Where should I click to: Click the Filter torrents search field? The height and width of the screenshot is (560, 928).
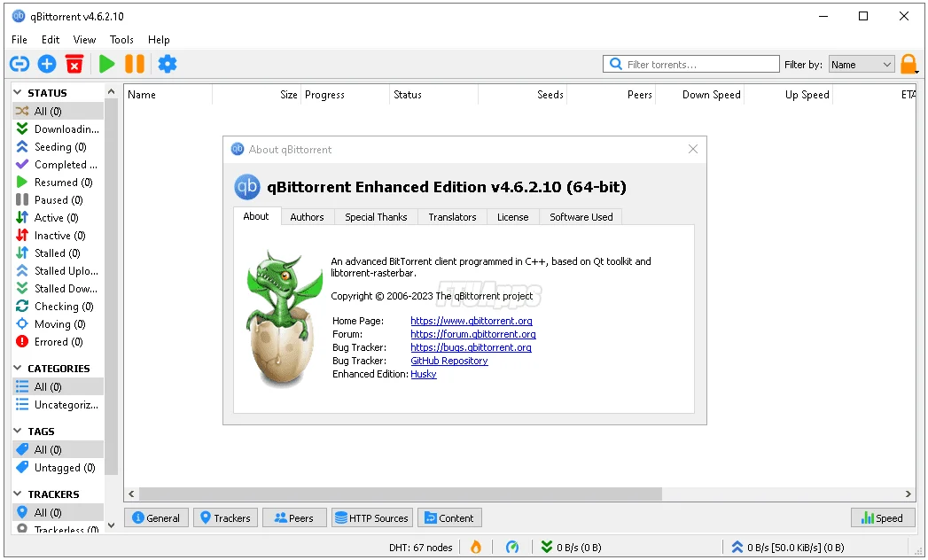(691, 64)
